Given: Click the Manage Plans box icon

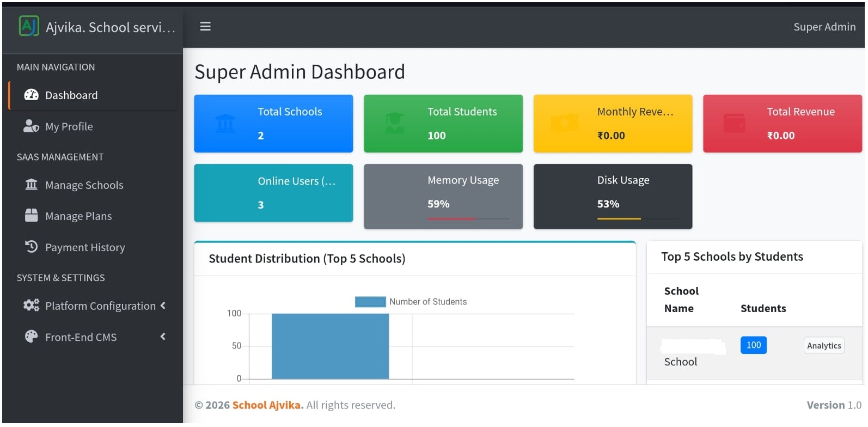Looking at the screenshot, I should pos(32,216).
